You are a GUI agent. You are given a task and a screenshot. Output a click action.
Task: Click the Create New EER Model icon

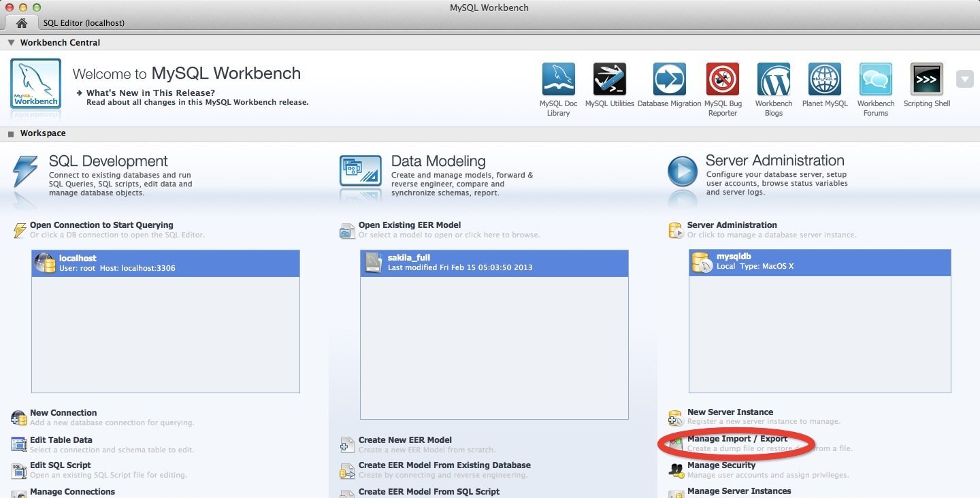coord(348,445)
